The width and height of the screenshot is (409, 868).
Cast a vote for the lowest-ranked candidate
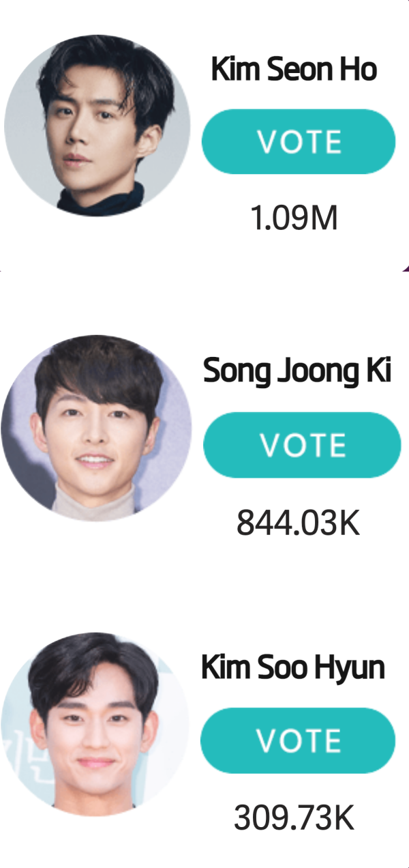(x=298, y=740)
